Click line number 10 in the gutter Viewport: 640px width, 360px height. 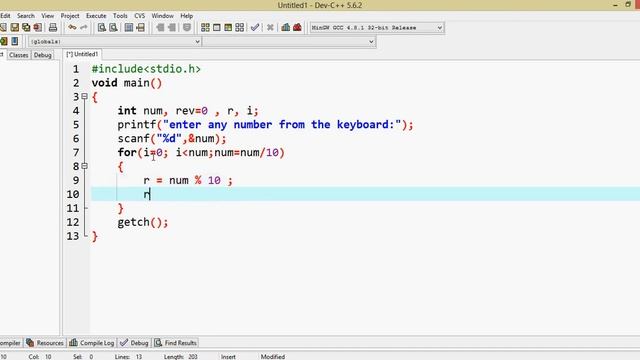(73, 194)
